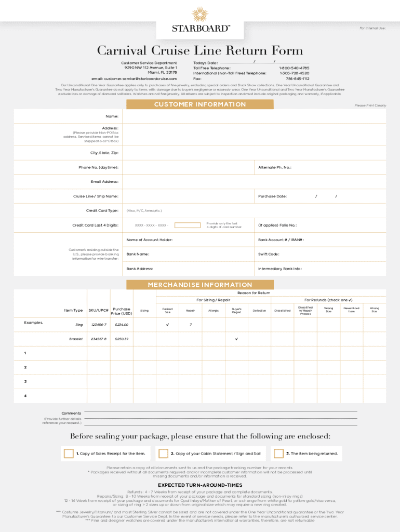This screenshot has height=532, width=400.
Task: Click the credit card last 4 digits box
Action: click(x=188, y=225)
